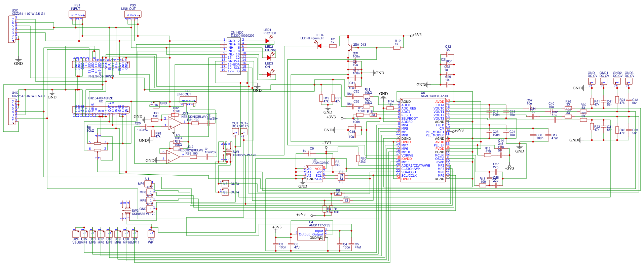Select the U3.2 NE5532N op-amp symbol

coord(173,157)
